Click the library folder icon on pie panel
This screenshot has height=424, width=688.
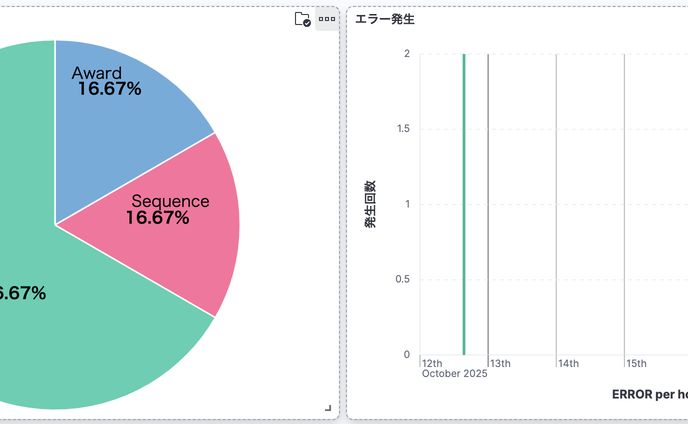pyautogui.click(x=302, y=19)
